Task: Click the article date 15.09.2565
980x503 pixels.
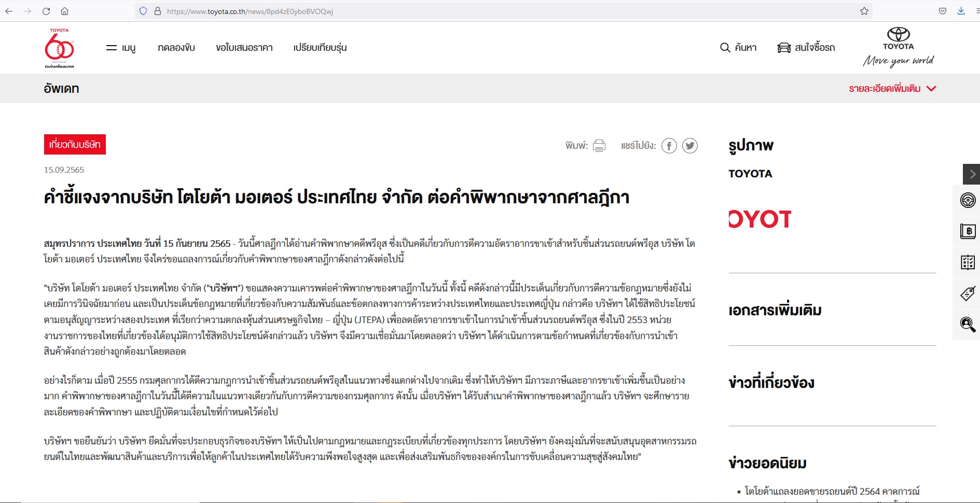Action: point(64,170)
